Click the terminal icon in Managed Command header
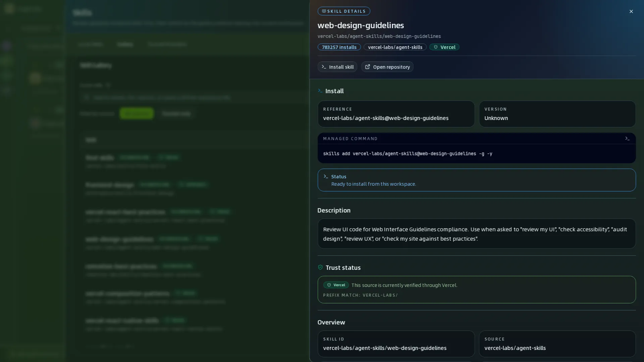Image resolution: width=644 pixels, height=362 pixels. click(x=627, y=138)
